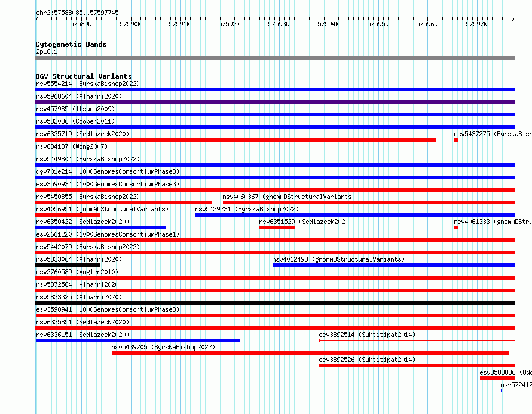The width and height of the screenshot is (532, 414).
Task: Click the nsv582086 (Cooper2011) label
Action: 75,121
